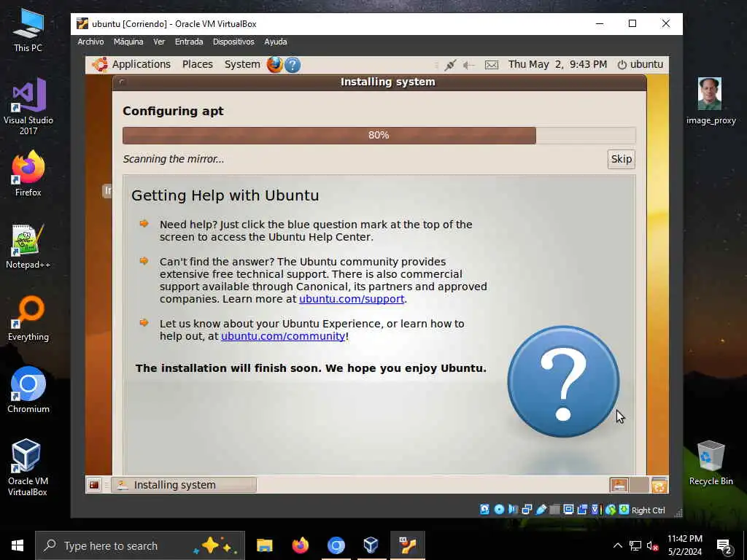The height and width of the screenshot is (560, 747).
Task: Select Oracle VM VirtualBox desktop shortcut
Action: click(27, 467)
